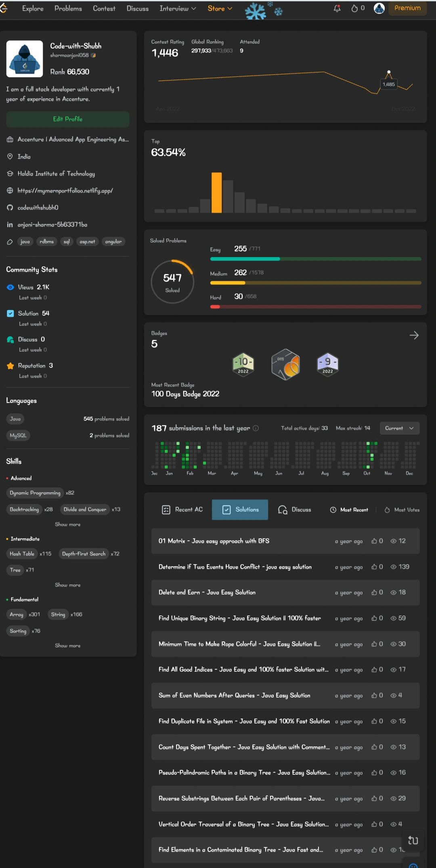Go to Problems in the navbar
Image resolution: width=436 pixels, height=868 pixels.
click(68, 8)
